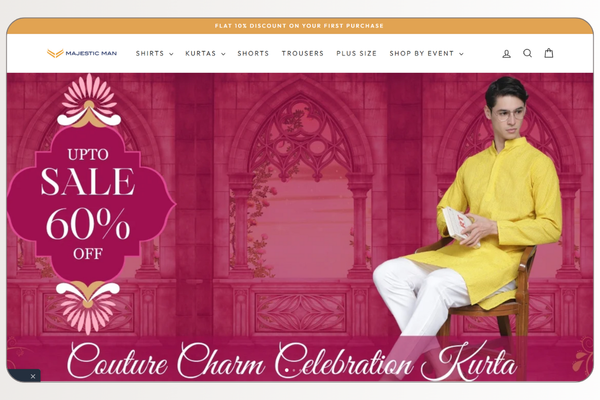Open the account login icon

point(506,54)
